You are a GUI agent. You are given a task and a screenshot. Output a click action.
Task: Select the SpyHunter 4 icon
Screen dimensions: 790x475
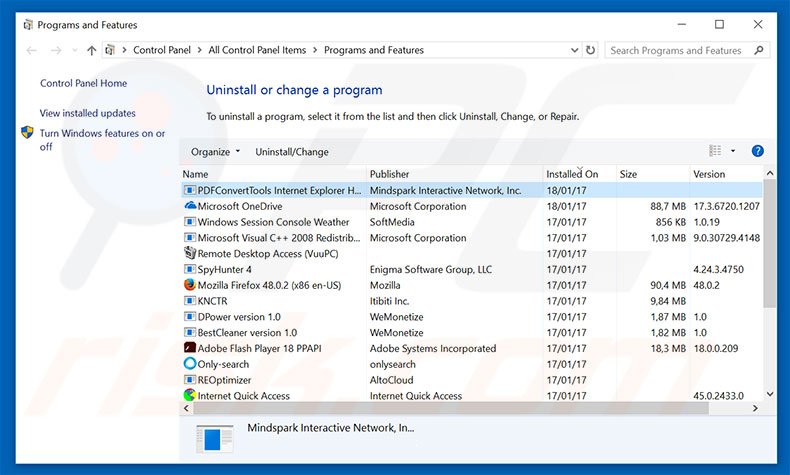tap(189, 269)
